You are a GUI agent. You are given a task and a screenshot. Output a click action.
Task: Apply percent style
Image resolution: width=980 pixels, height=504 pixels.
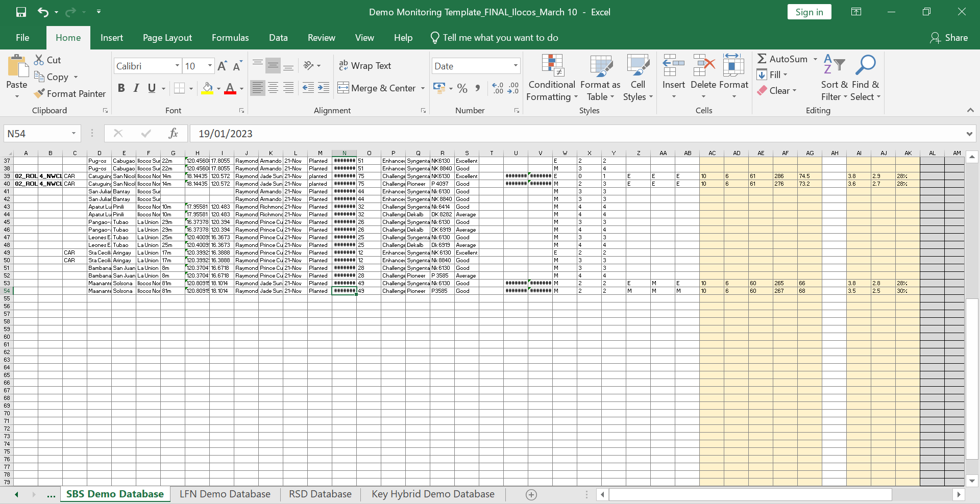(462, 88)
